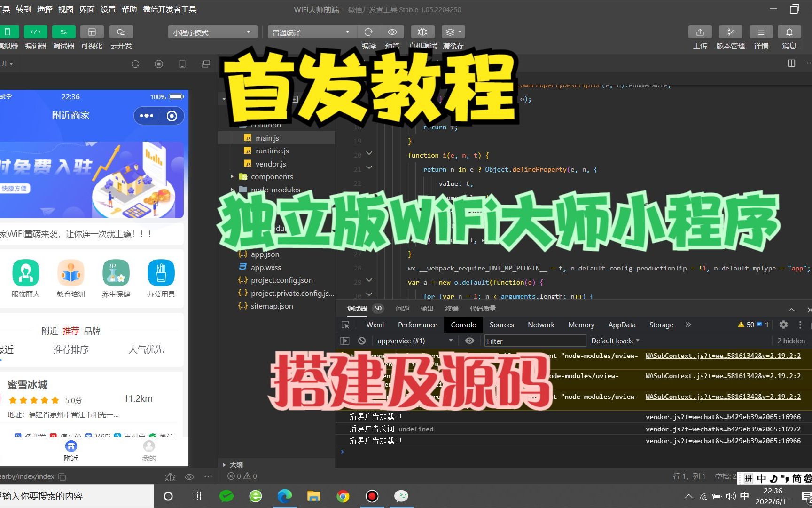The image size is (812, 508).
Task: Open the appservice context dropdown
Action: click(415, 341)
